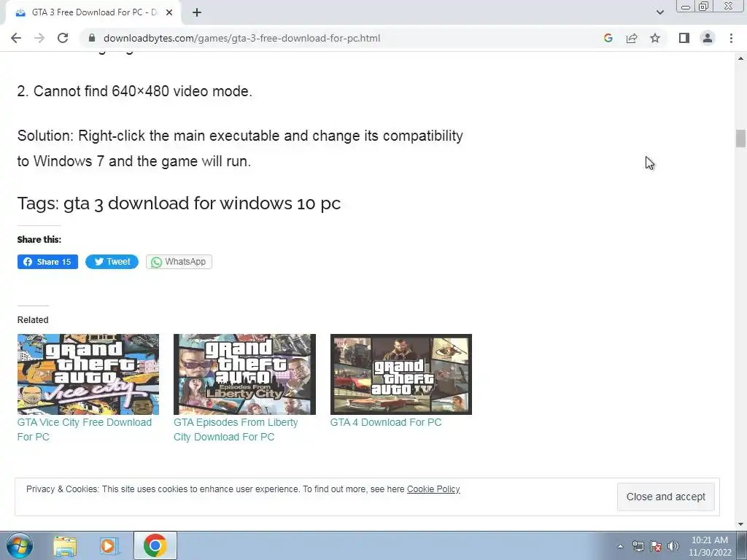Expand the tab search dropdown
This screenshot has height=560, width=747.
(x=659, y=12)
